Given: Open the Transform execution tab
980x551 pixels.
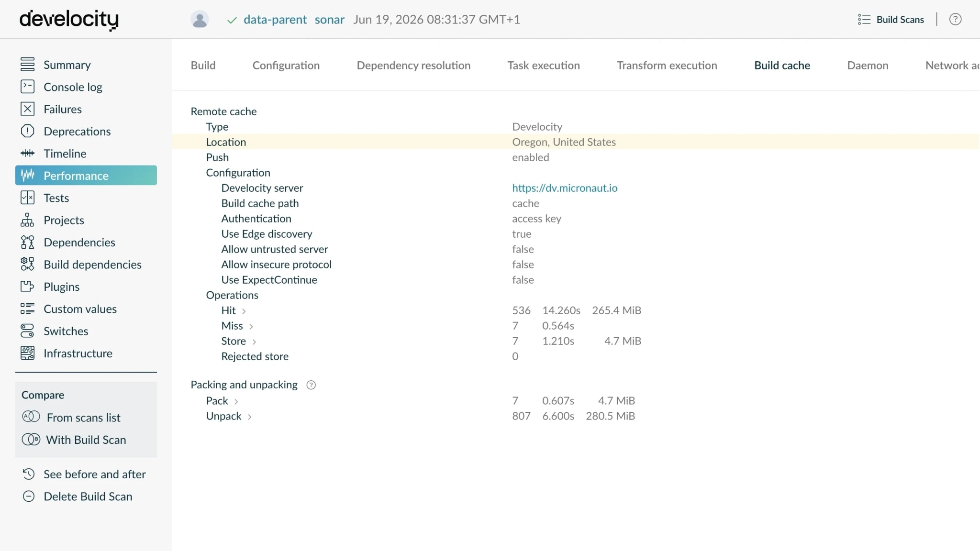Looking at the screenshot, I should click(x=667, y=65).
